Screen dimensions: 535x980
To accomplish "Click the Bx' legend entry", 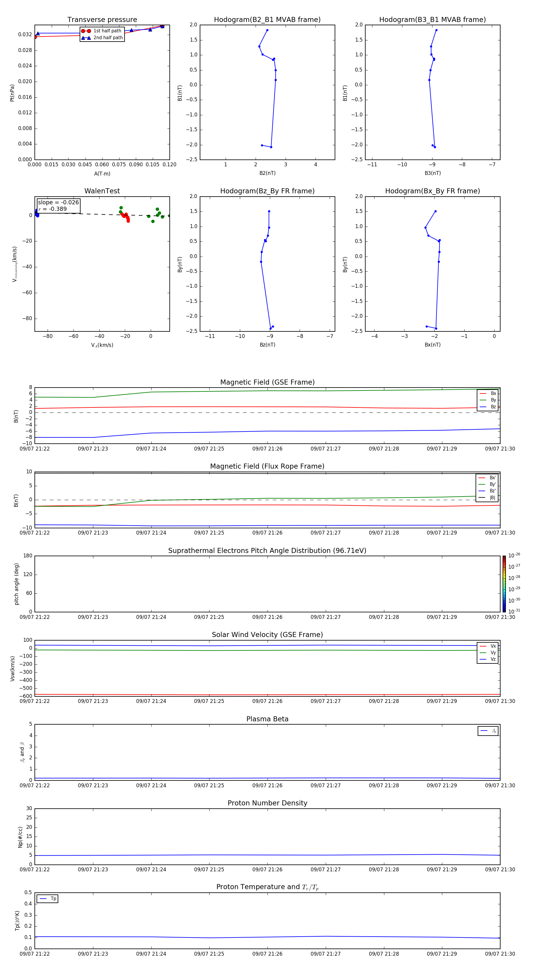I will (x=487, y=478).
